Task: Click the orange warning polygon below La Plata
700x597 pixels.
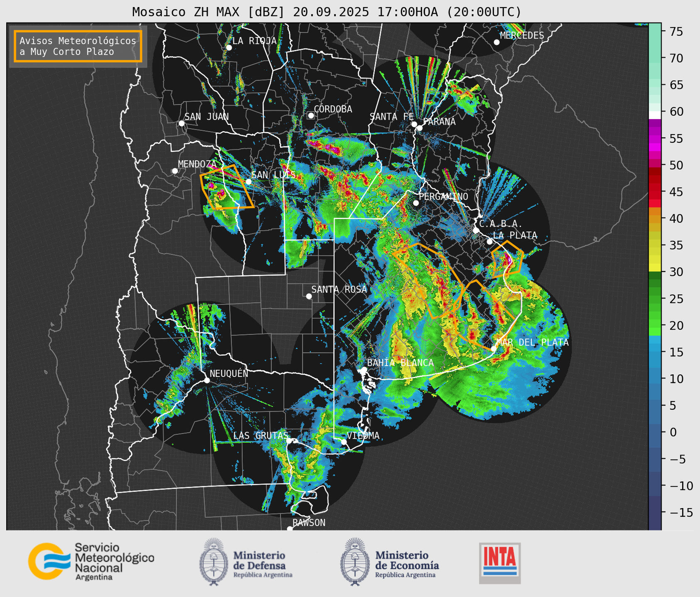Action: [507, 259]
